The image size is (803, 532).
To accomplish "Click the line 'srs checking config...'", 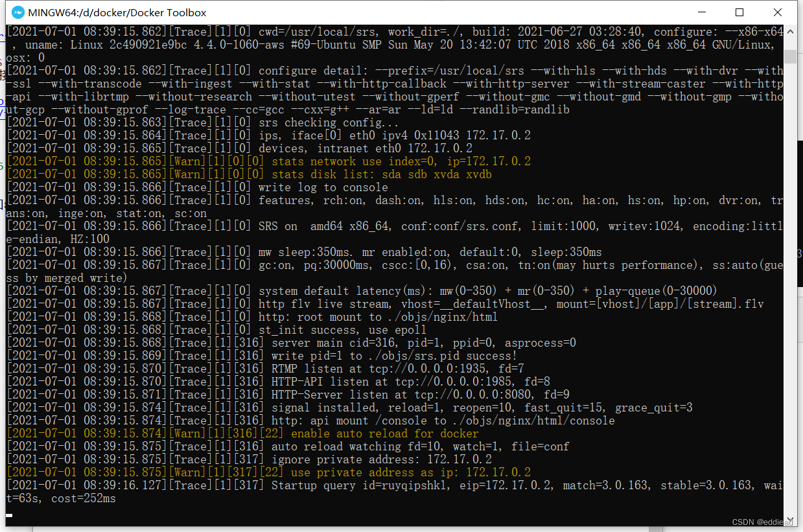I will (202, 122).
